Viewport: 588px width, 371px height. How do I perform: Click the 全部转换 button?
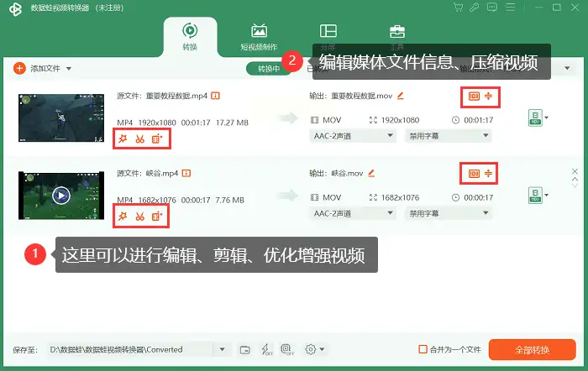point(532,350)
